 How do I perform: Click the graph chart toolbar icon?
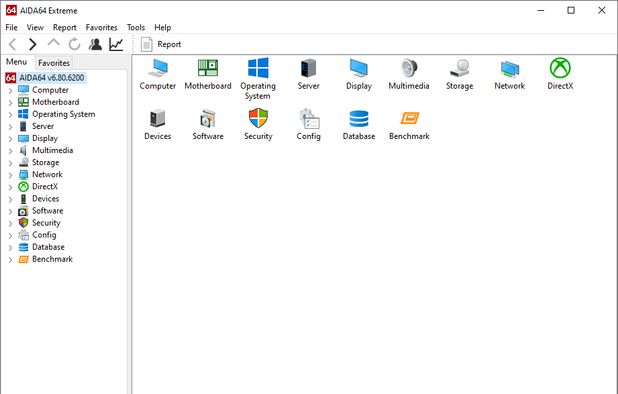click(116, 44)
